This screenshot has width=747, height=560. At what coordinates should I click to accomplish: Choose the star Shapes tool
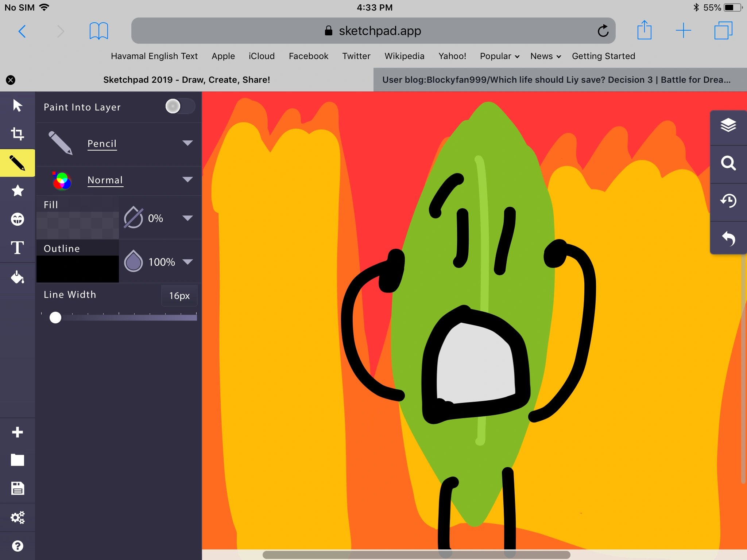(x=17, y=191)
